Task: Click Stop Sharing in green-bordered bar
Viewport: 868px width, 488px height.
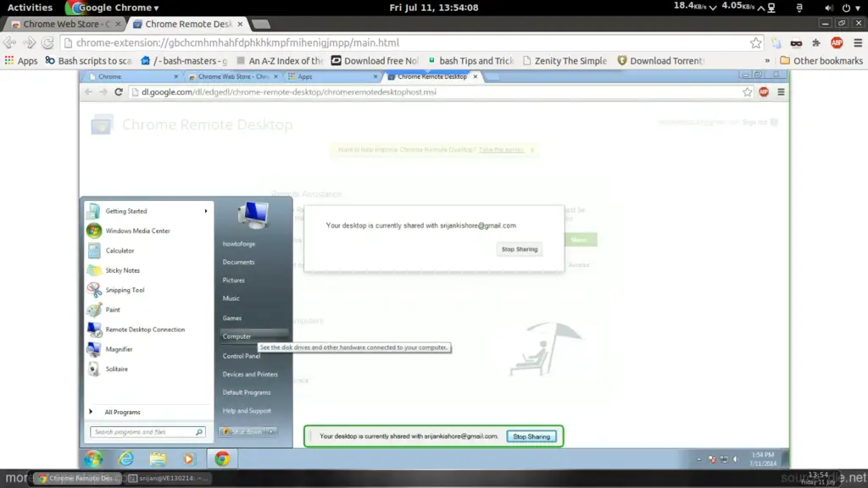Action: (x=531, y=436)
